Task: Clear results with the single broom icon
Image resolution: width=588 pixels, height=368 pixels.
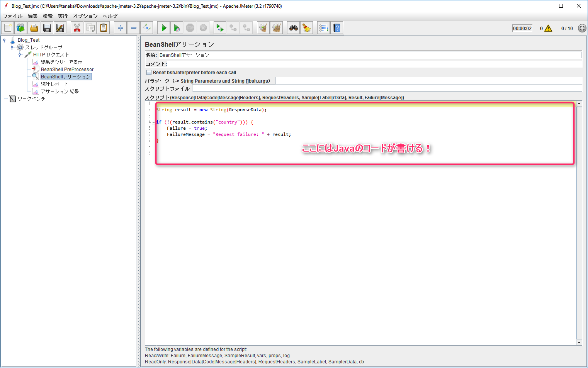Action: pyautogui.click(x=263, y=28)
